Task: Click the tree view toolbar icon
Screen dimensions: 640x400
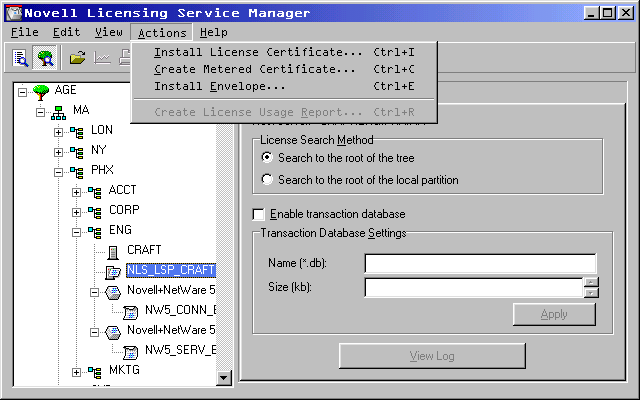Action: 45,58
